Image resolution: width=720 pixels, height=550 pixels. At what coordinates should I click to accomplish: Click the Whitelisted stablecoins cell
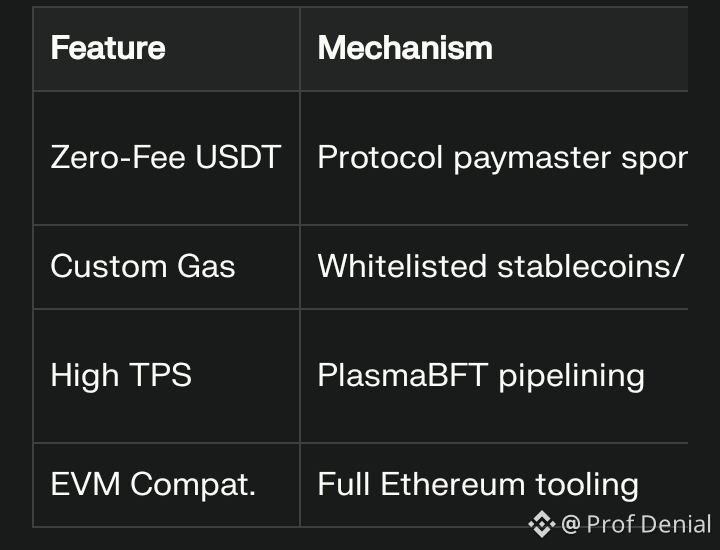(x=494, y=267)
